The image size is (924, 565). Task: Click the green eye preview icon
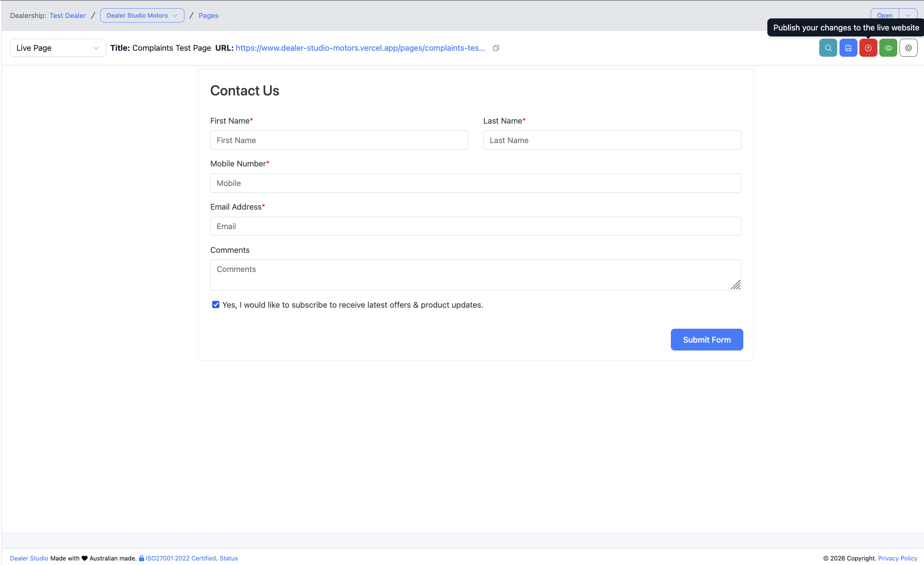coord(888,48)
